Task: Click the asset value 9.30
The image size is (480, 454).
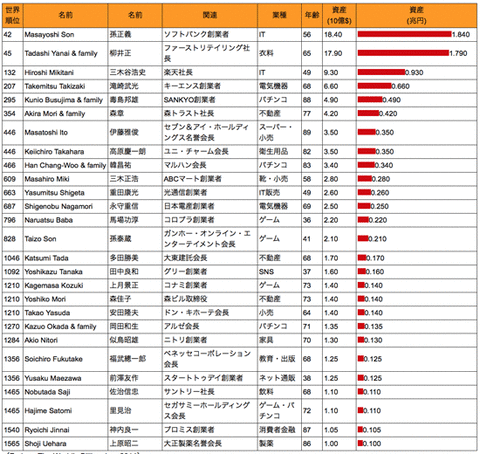Action: [x=331, y=73]
